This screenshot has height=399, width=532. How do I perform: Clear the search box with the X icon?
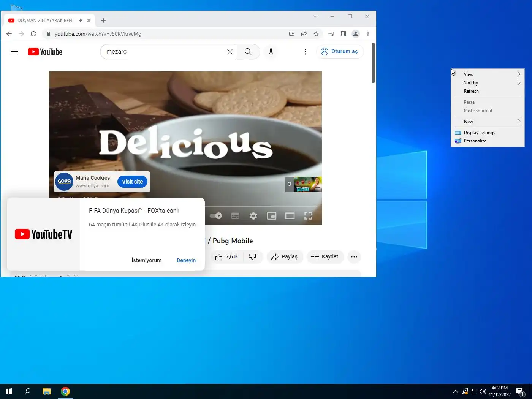click(230, 52)
